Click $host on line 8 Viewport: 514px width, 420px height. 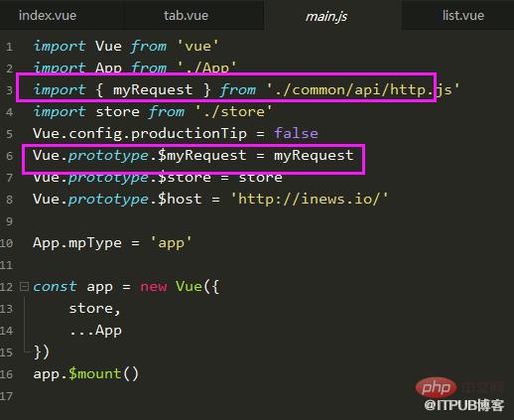tap(180, 199)
